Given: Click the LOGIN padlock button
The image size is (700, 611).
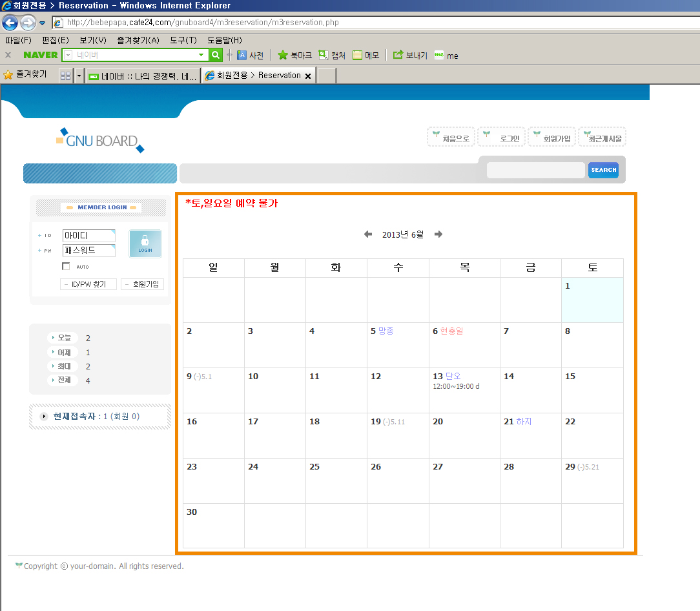Looking at the screenshot, I should [x=145, y=243].
